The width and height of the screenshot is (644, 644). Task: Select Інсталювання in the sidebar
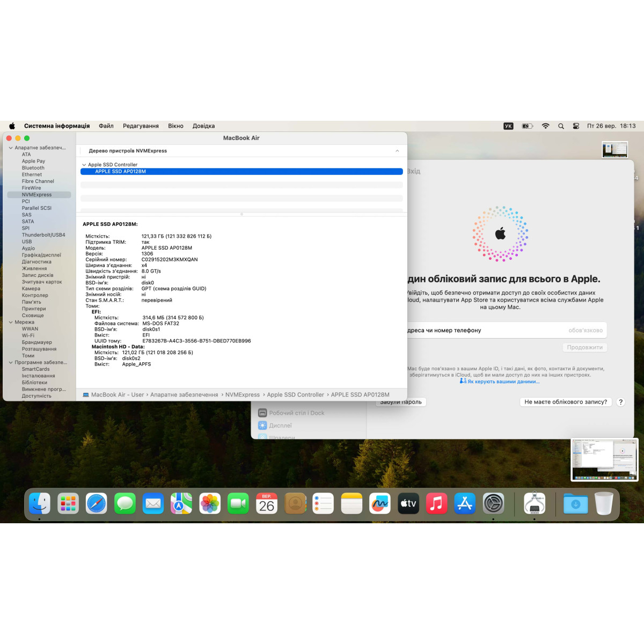coord(38,376)
